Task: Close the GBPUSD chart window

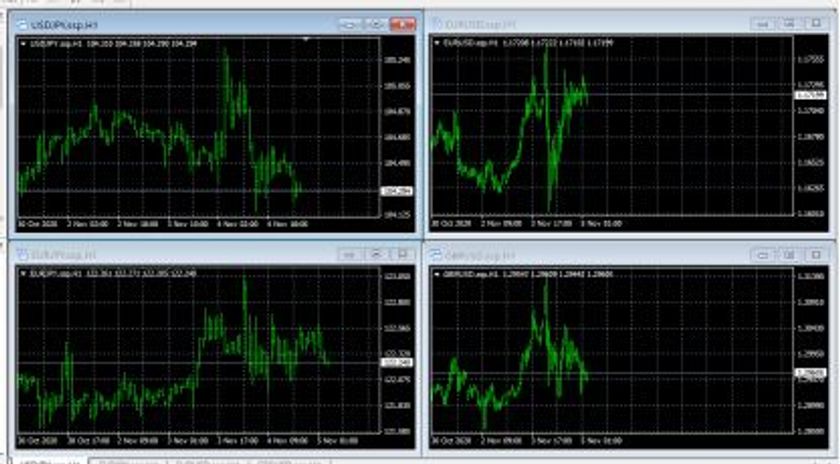Action: click(x=815, y=255)
